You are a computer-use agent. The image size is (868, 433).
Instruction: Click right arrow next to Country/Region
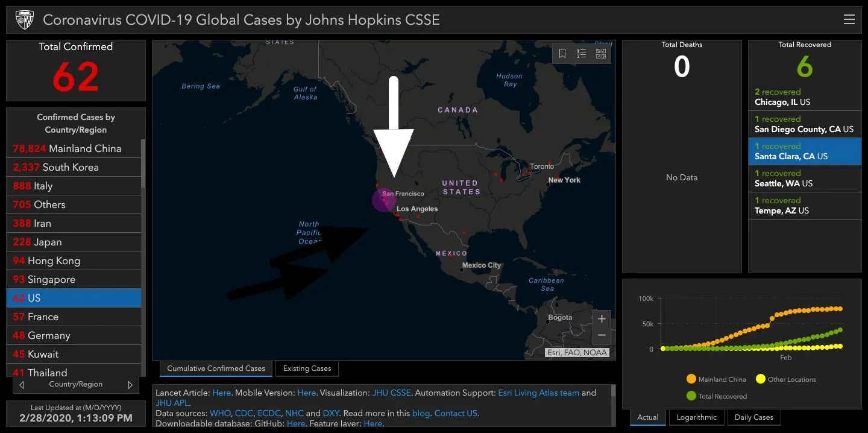[130, 385]
